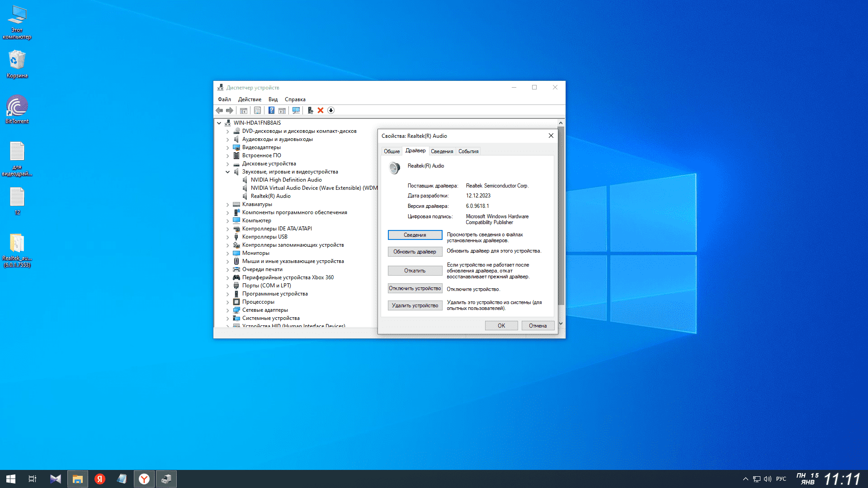The height and width of the screenshot is (488, 868).
Task: Click the device tree vertical scrollbar
Action: tap(561, 217)
